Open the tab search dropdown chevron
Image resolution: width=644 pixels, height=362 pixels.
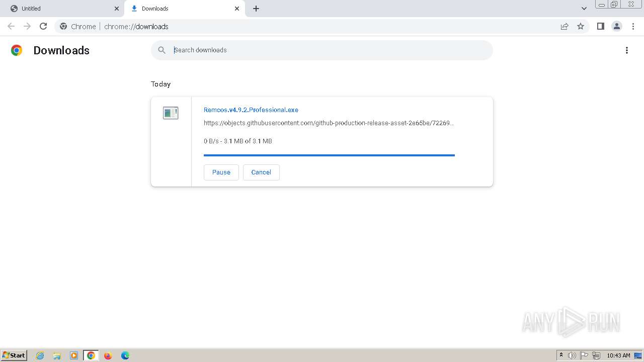click(x=584, y=9)
